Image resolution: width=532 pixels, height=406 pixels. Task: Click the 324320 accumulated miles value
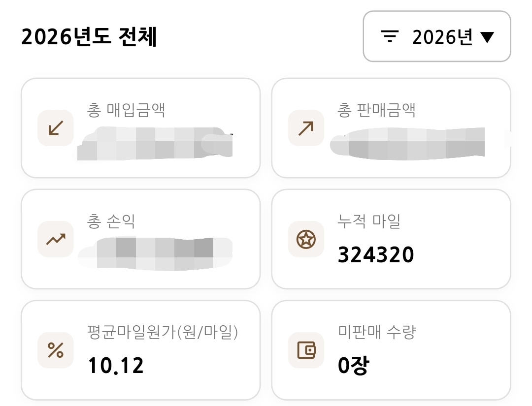coord(376,255)
